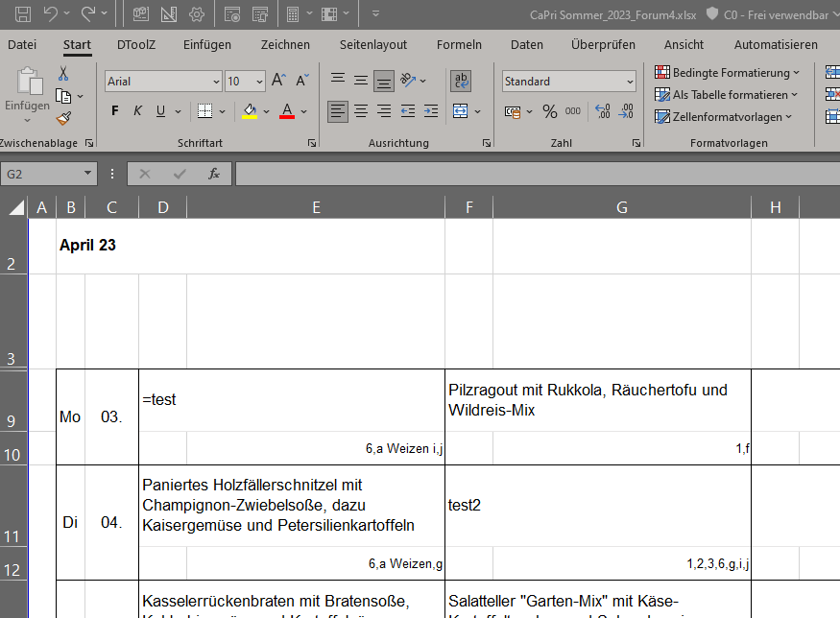
Task: Open the font color dropdown arrow
Action: tap(303, 111)
